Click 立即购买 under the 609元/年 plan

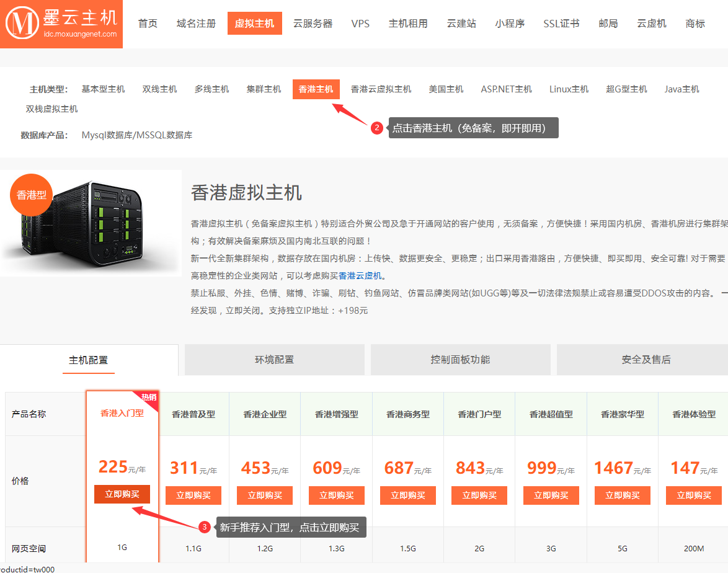pos(337,495)
